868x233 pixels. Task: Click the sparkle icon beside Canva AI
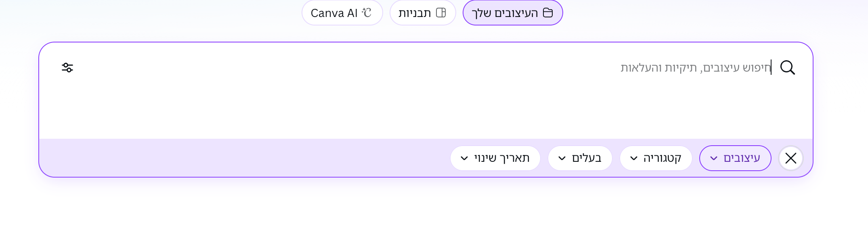coord(367,13)
